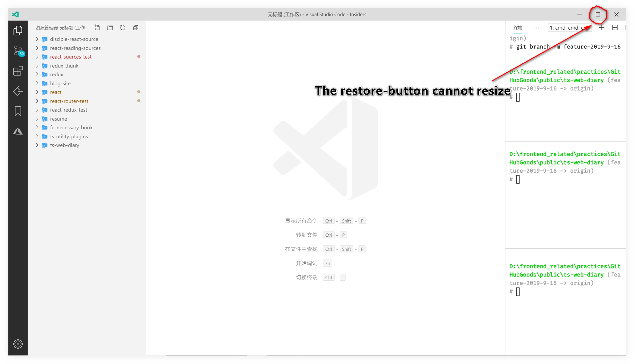Expand the disciple-react-source folder
Viewport: 634px width, 364px height.
[x=37, y=39]
